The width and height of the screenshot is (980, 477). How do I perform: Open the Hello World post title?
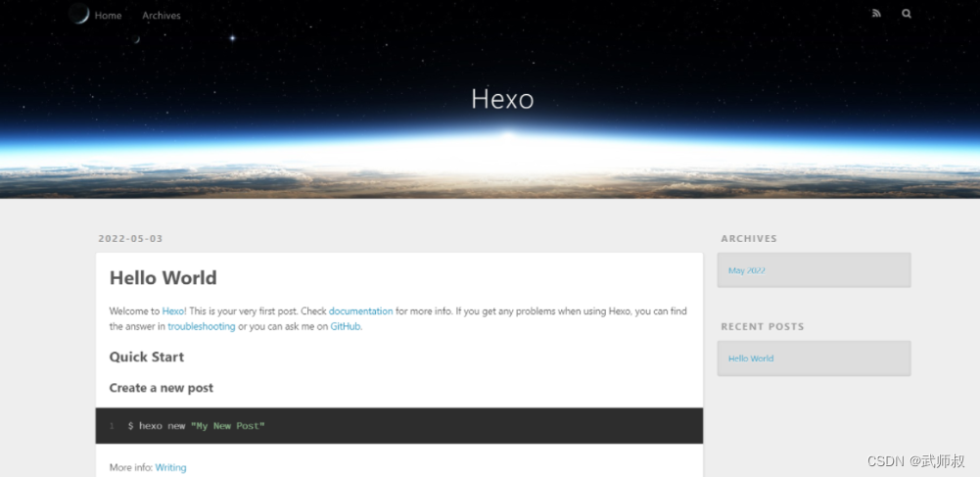[x=163, y=277]
